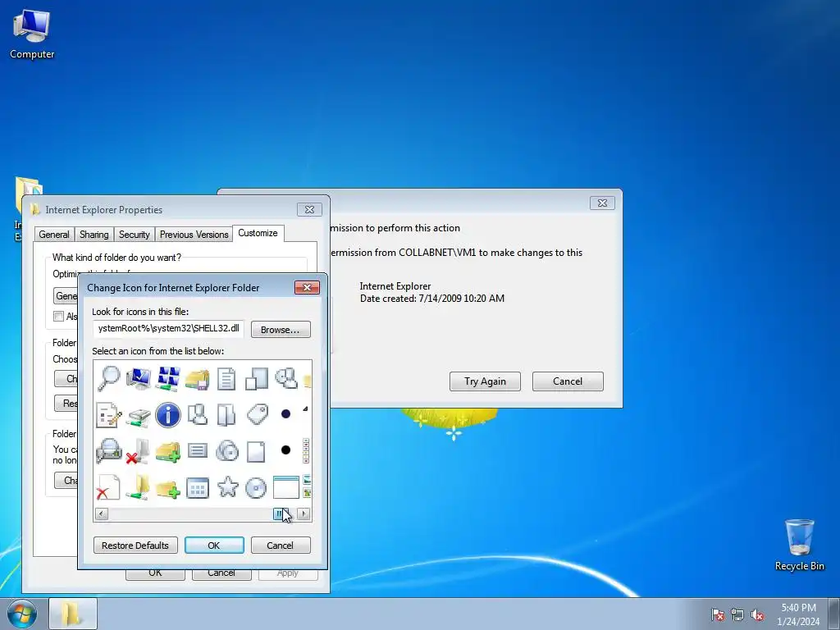Click the icon file path field
Image resolution: width=840 pixels, height=630 pixels.
(x=168, y=328)
